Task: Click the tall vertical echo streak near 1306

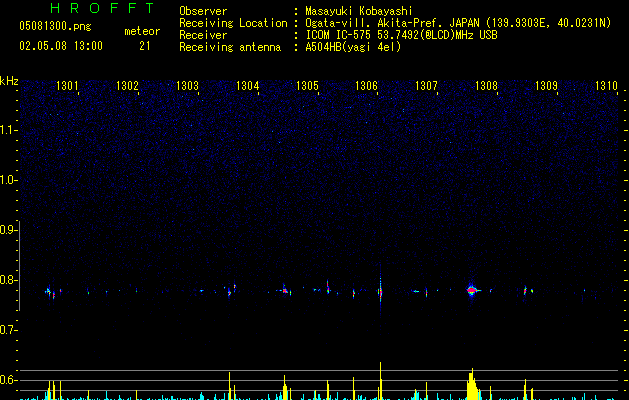Action: [380, 290]
